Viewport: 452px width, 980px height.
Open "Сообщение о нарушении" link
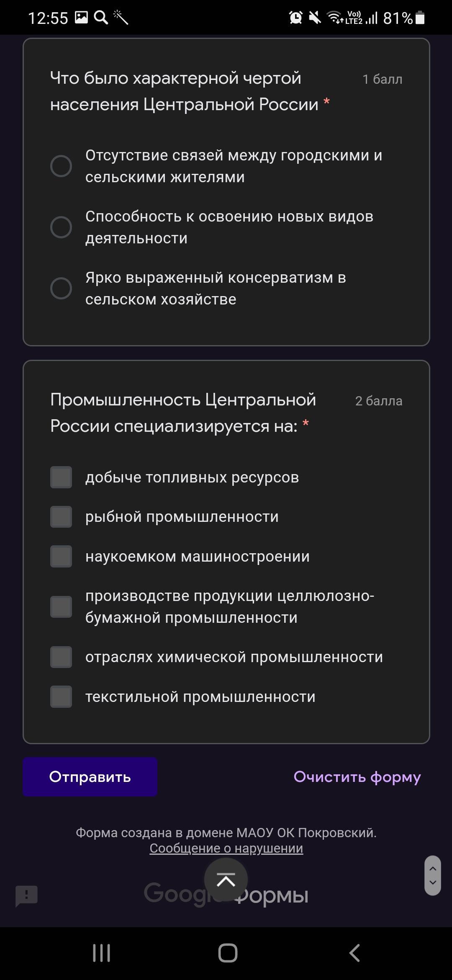pos(226,848)
